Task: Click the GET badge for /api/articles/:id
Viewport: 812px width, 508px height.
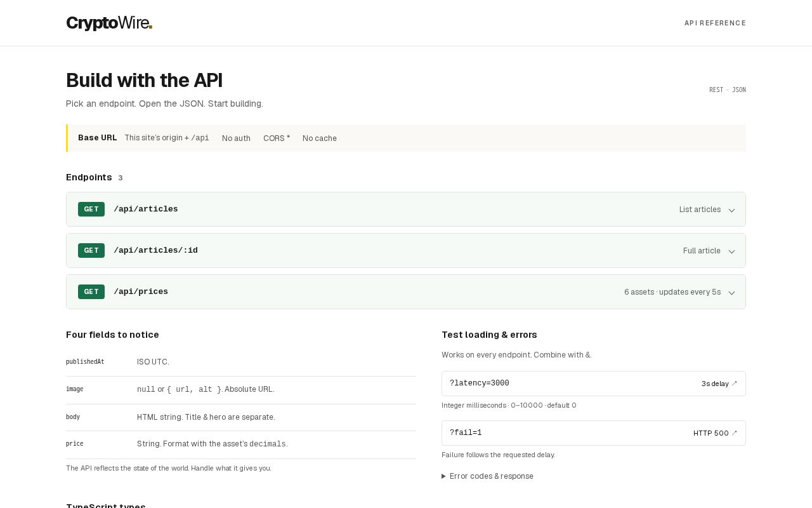Action: [91, 250]
